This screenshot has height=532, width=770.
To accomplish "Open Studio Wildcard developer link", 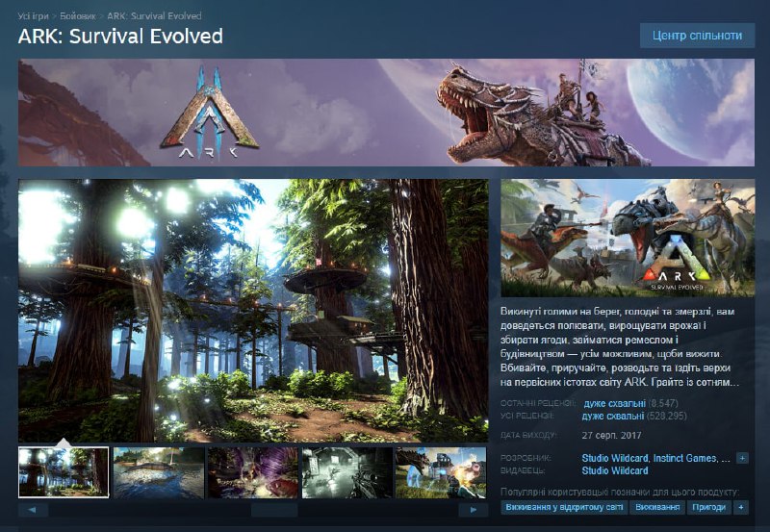I will 615,458.
